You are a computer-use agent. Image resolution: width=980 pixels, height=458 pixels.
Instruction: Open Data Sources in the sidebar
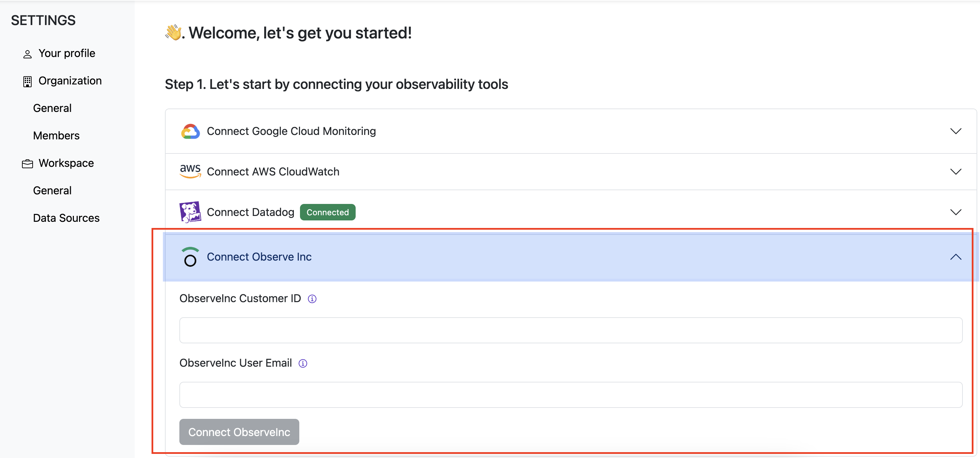pyautogui.click(x=66, y=218)
